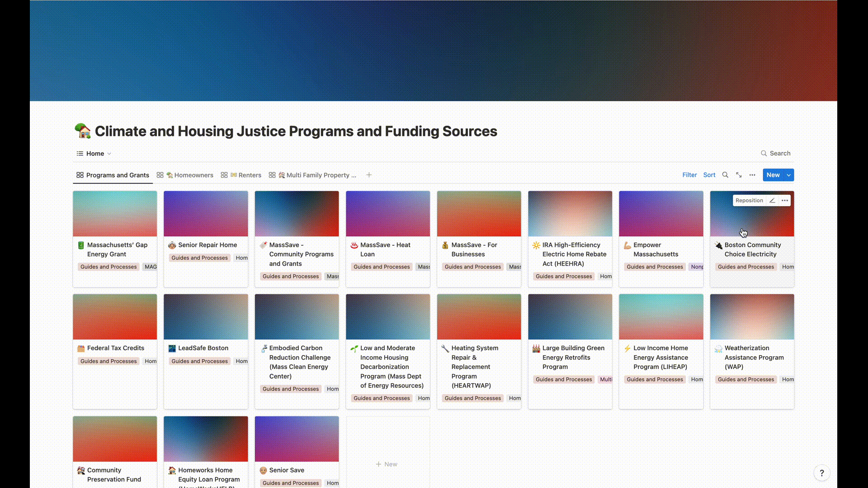Click the expand full page arrows icon
Image resolution: width=868 pixels, height=488 pixels.
739,175
